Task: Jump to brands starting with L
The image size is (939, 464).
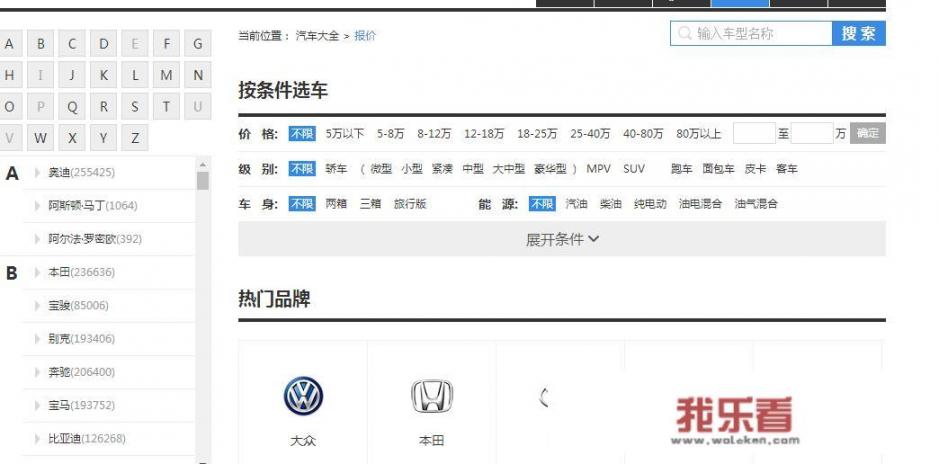Action: (135, 75)
